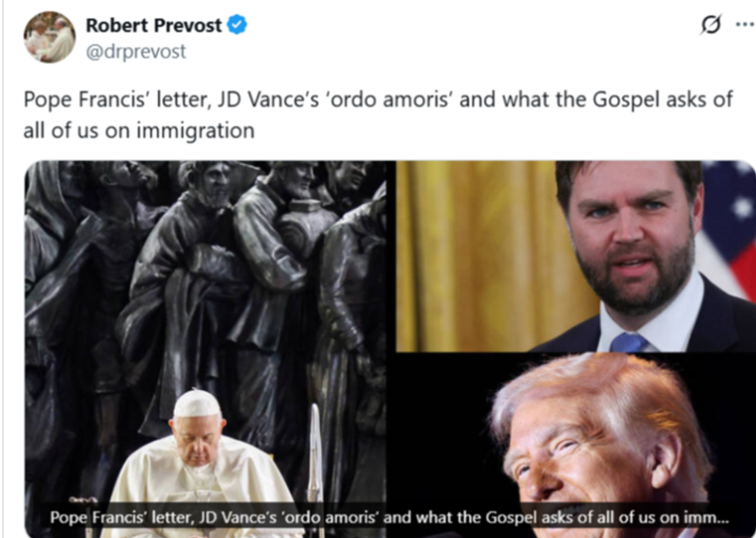This screenshot has width=756, height=538.
Task: Open the Grok explain-post icon
Action: click(711, 24)
